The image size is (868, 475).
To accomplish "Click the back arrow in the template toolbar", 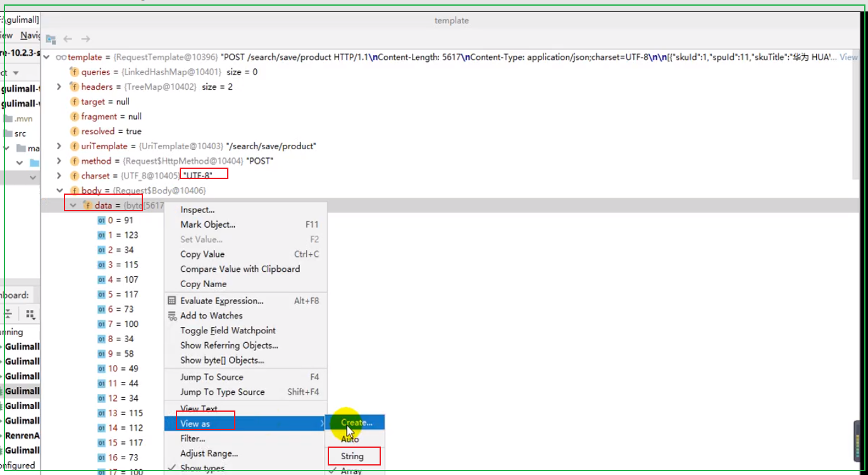I will pos(68,39).
